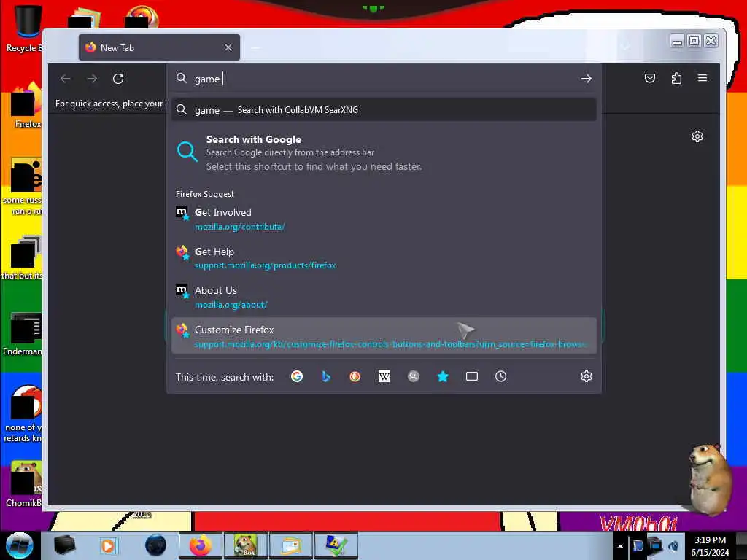The height and width of the screenshot is (560, 747).
Task: Open the Firefox desktop shortcut
Action: [x=27, y=106]
